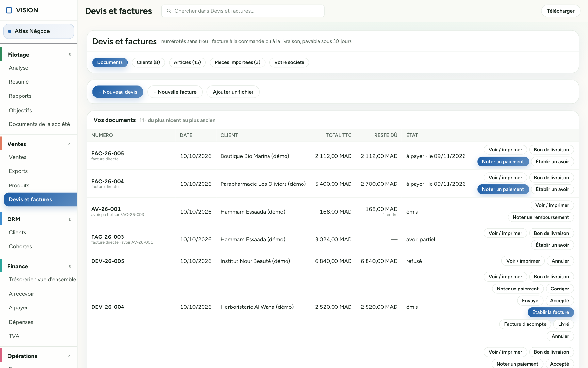Viewport: 588px width, 368px height.
Task: Click Facture d'acompte for DEV-26-004
Action: (x=525, y=324)
